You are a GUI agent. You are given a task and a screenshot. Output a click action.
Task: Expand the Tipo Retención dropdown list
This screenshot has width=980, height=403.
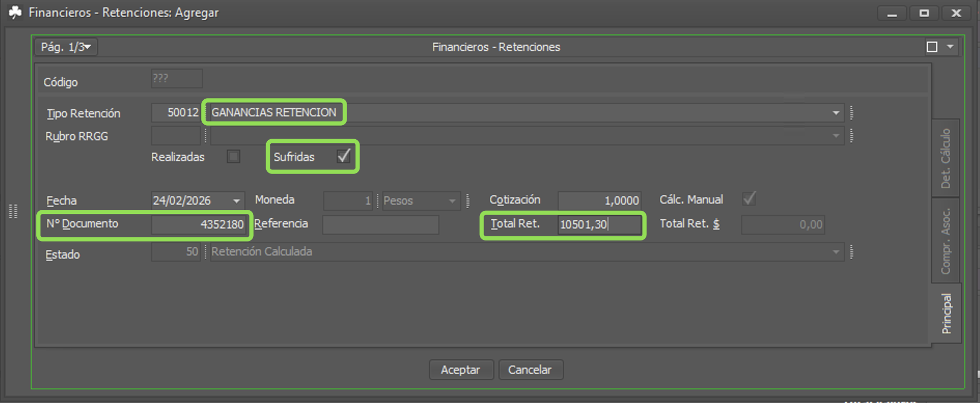pyautogui.click(x=835, y=113)
